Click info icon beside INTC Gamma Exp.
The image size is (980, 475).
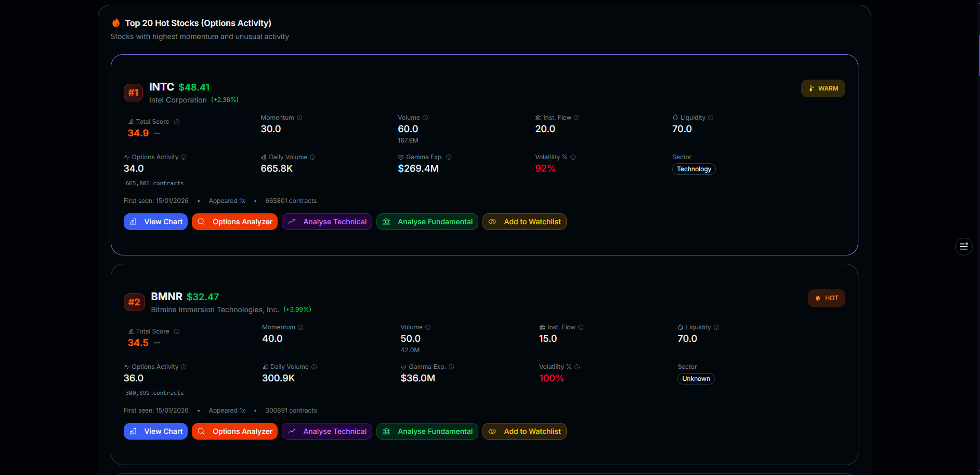(x=449, y=157)
